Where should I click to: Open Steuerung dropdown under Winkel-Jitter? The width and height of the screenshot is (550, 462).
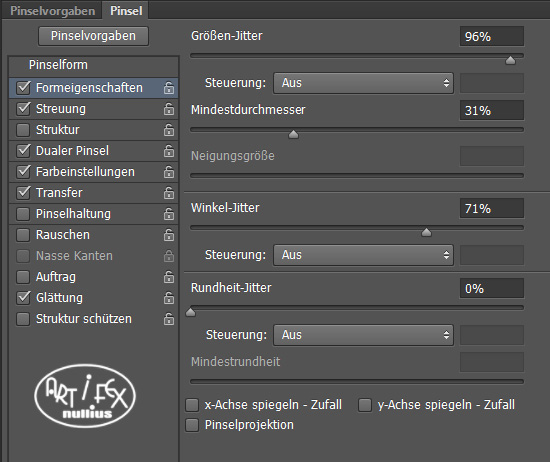pyautogui.click(x=363, y=255)
